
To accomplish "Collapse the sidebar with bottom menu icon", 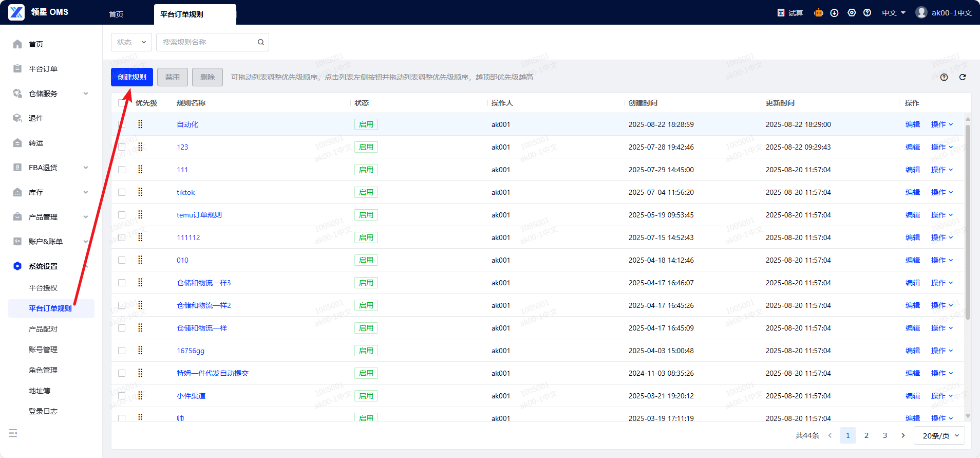I will (x=13, y=433).
